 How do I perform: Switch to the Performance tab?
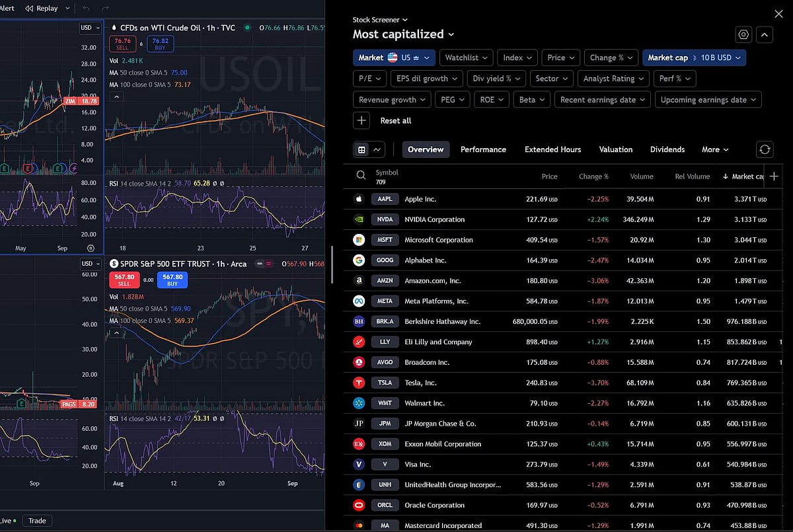(x=483, y=149)
